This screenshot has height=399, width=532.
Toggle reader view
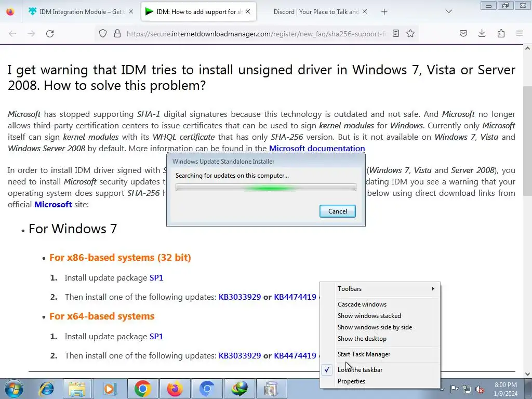395,33
